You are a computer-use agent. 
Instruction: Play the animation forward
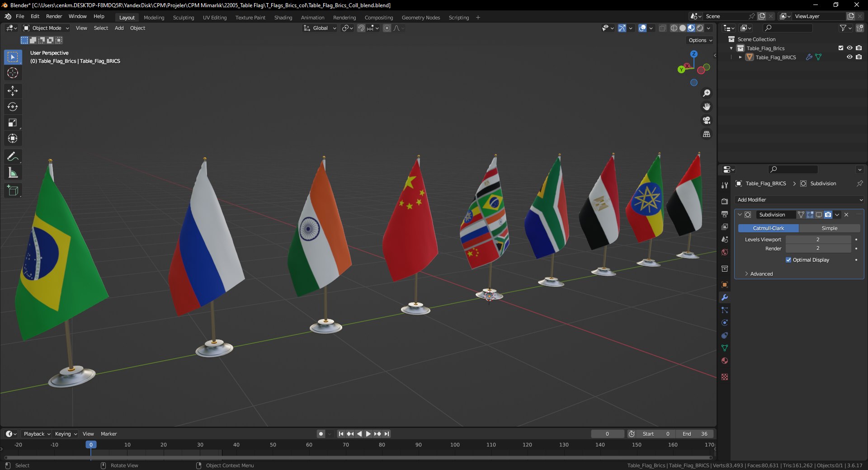pos(368,434)
